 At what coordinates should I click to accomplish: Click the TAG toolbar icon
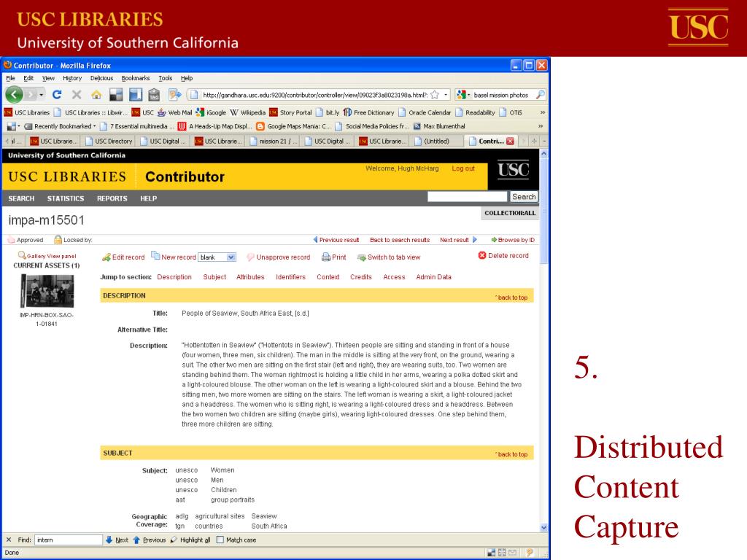(154, 95)
